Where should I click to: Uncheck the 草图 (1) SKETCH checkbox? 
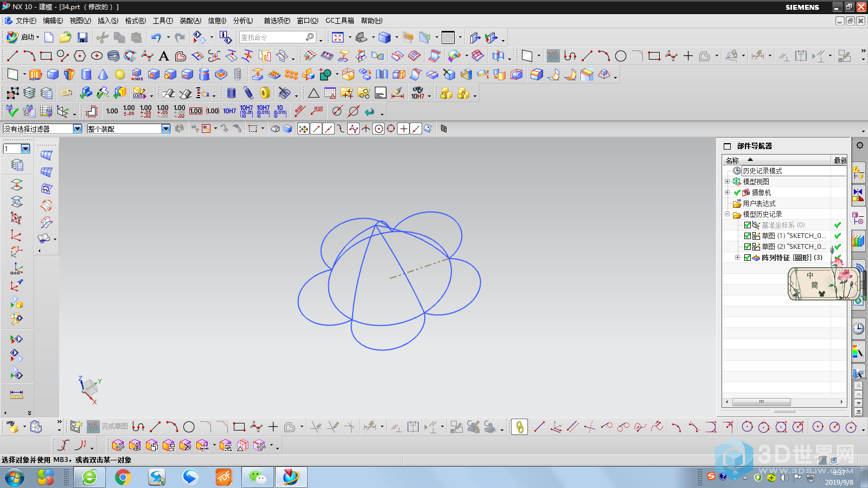point(748,236)
